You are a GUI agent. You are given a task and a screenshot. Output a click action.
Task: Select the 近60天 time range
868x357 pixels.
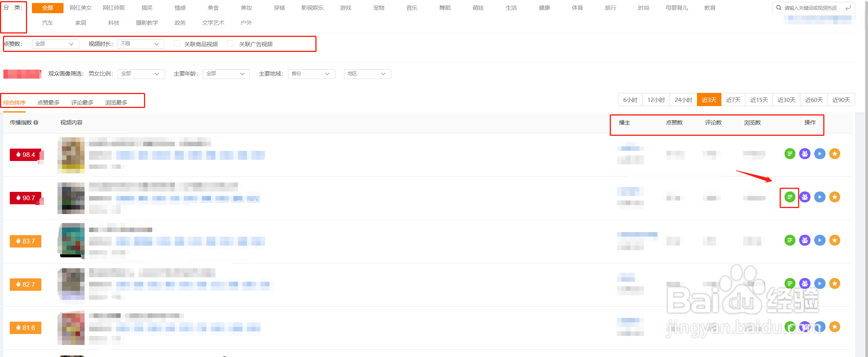814,100
